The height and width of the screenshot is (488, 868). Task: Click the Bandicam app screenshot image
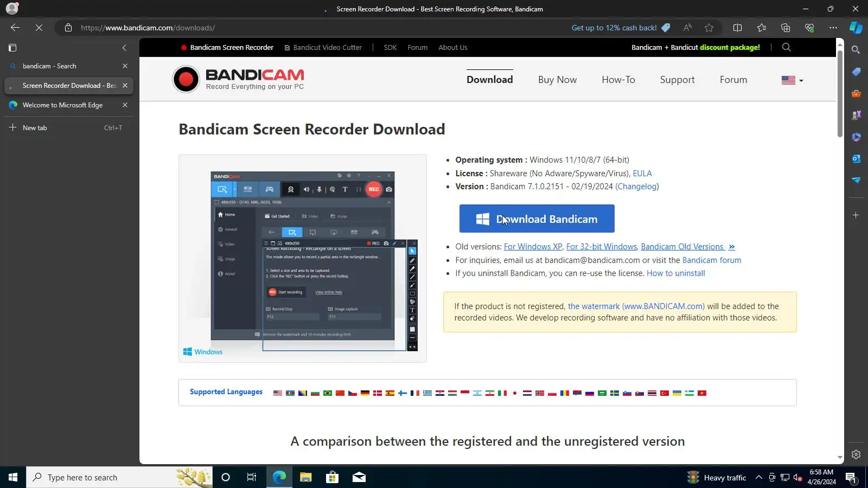(x=303, y=258)
